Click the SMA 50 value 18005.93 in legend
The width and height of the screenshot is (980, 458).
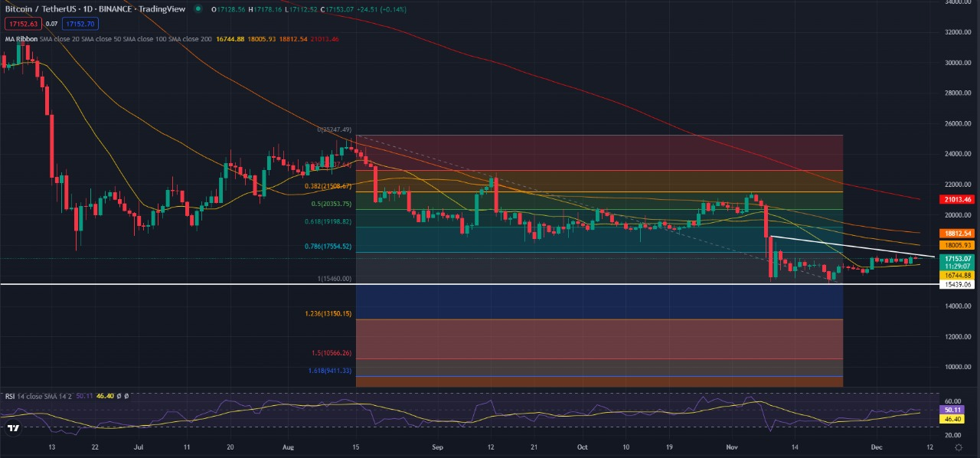click(261, 38)
